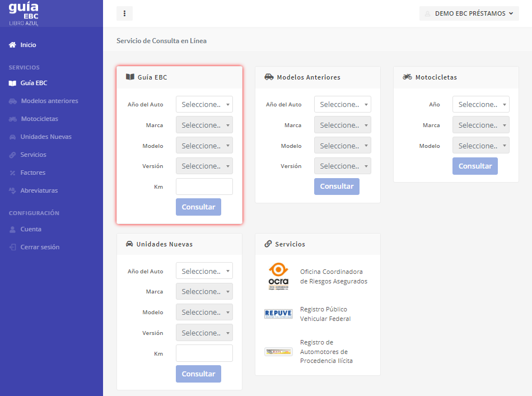Viewport: 532px width, 396px height.
Task: Open Abreviaturas in the sidebar
Action: (x=39, y=190)
